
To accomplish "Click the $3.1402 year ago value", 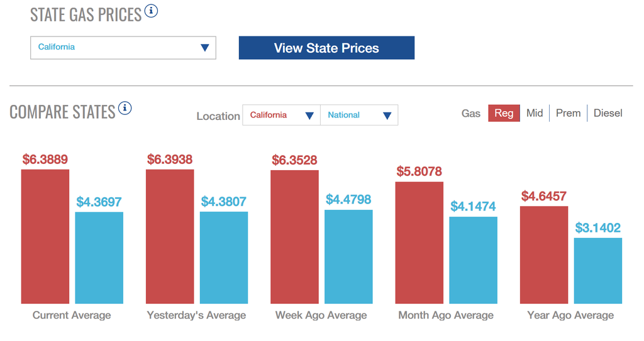I will click(598, 228).
